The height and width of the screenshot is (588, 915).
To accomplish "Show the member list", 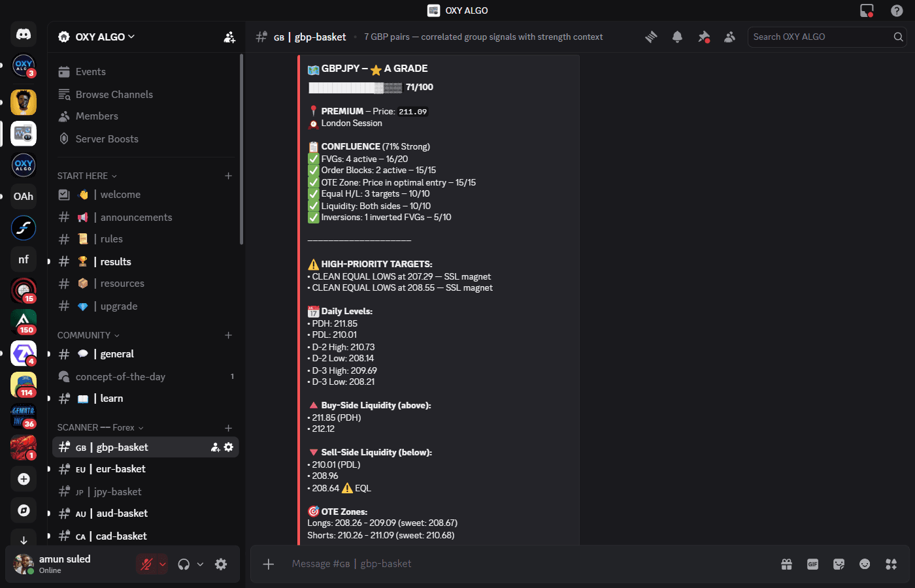I will point(729,37).
